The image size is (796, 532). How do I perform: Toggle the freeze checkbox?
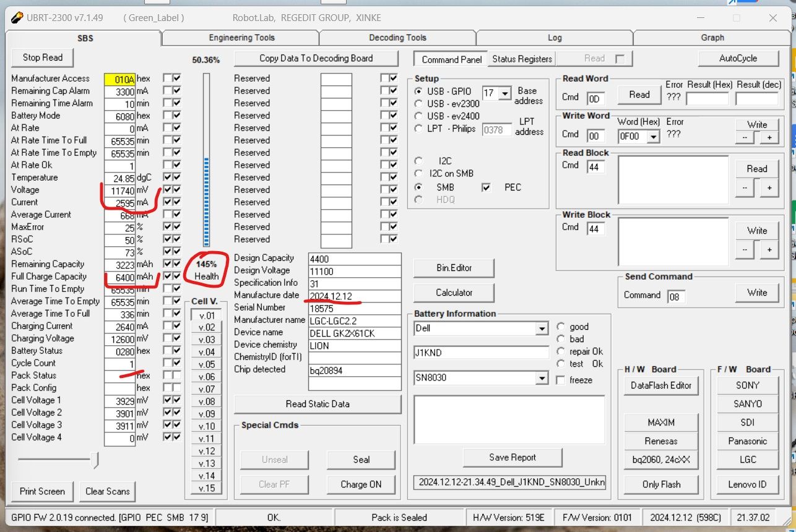coord(560,380)
